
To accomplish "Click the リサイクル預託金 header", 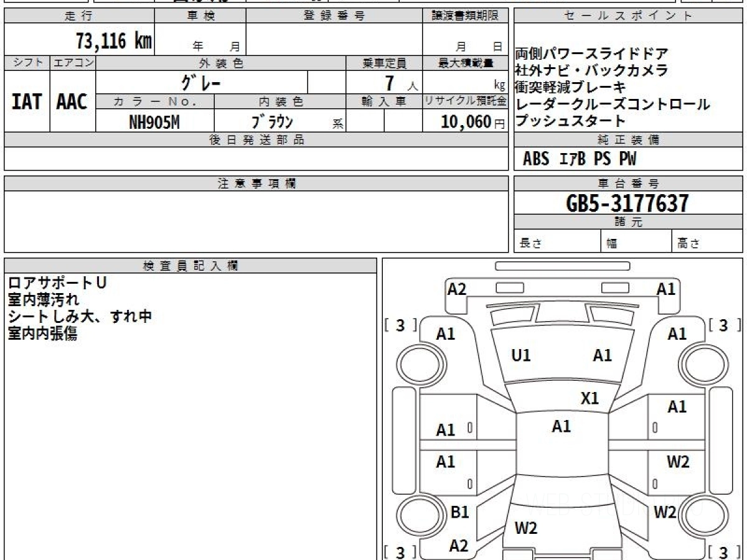I will coord(466,101).
